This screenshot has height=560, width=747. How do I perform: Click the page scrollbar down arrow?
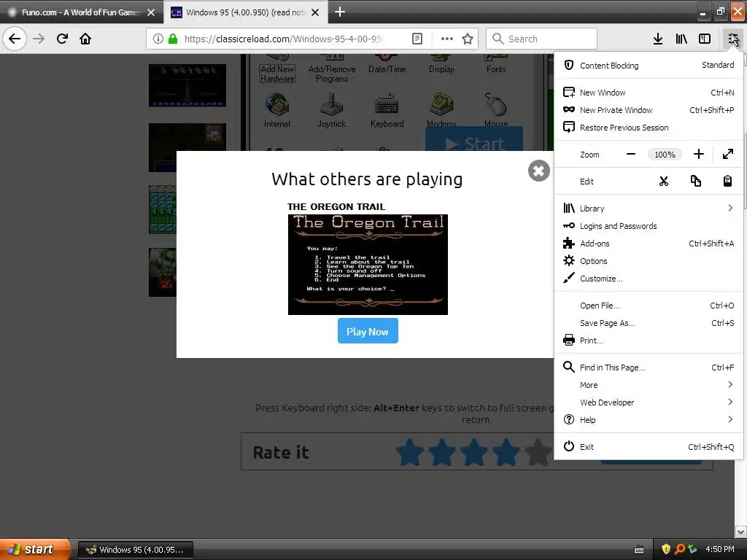coord(740,532)
